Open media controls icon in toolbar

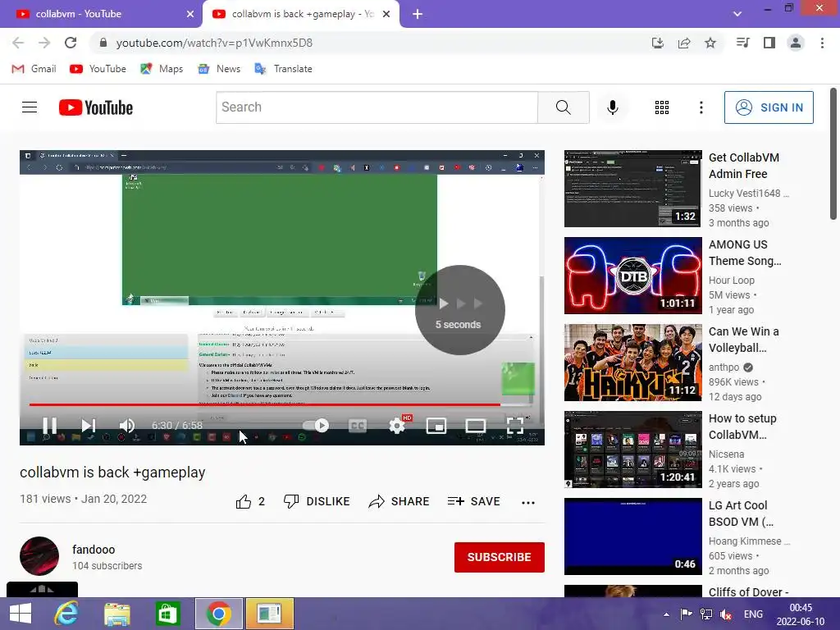[x=742, y=43]
